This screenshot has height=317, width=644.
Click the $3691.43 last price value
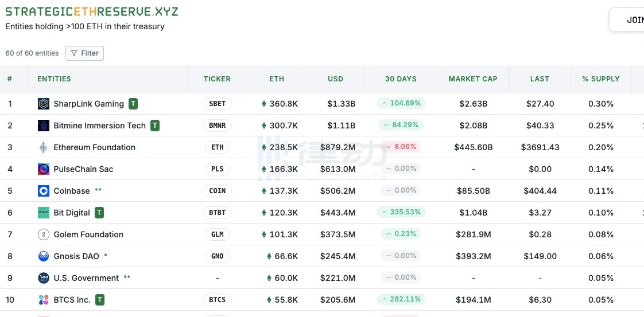pyautogui.click(x=540, y=147)
